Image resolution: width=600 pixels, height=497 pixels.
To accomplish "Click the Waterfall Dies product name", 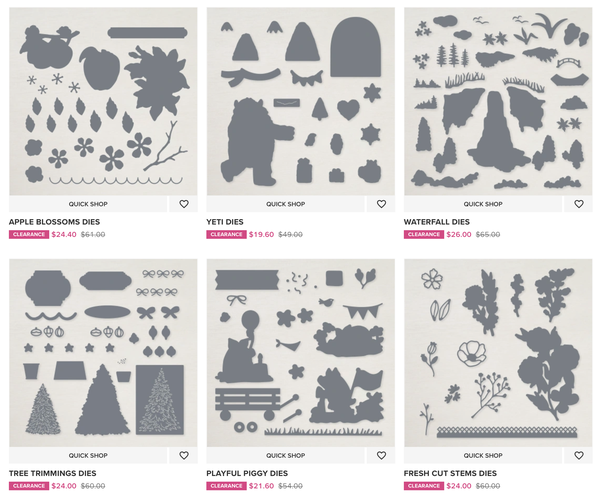I will coord(437,222).
